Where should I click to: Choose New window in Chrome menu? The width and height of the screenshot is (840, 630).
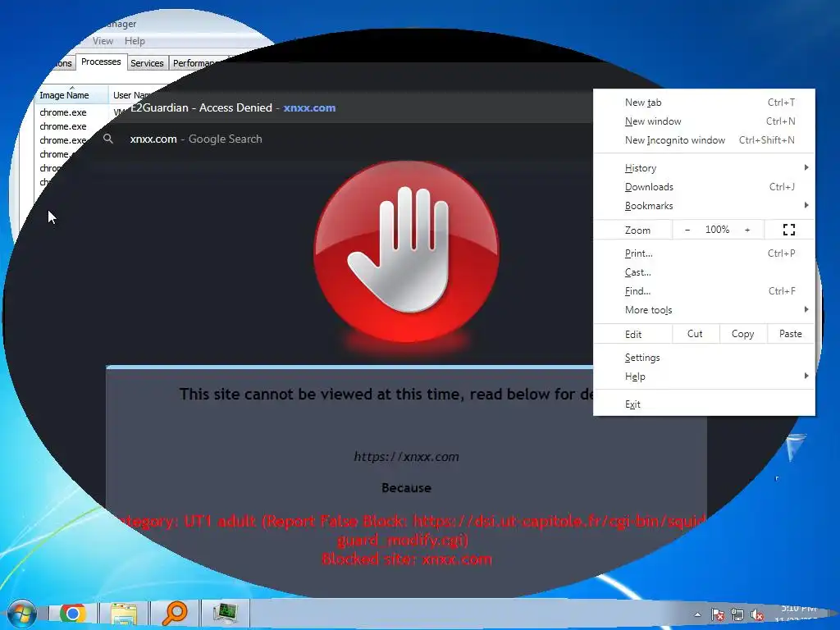(704, 121)
